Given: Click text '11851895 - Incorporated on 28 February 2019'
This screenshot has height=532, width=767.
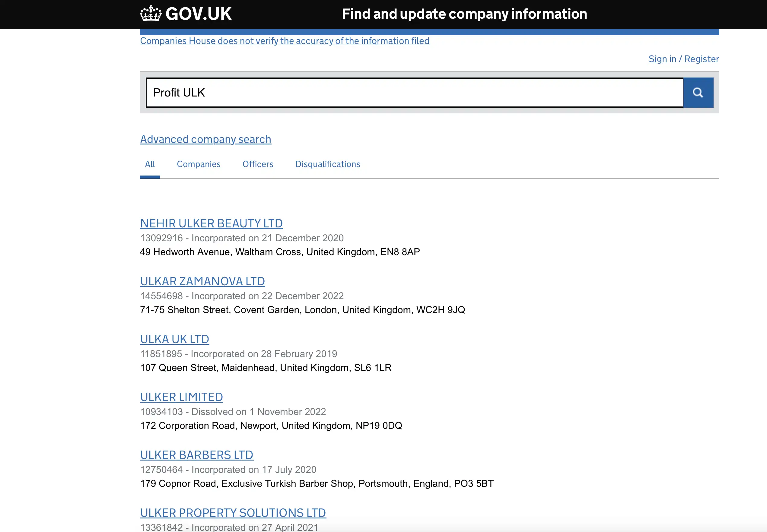Looking at the screenshot, I should click(238, 354).
